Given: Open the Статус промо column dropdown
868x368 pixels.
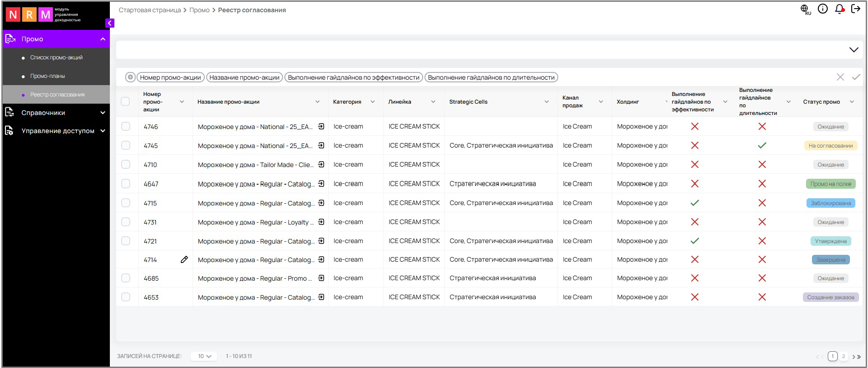Looking at the screenshot, I should point(852,102).
